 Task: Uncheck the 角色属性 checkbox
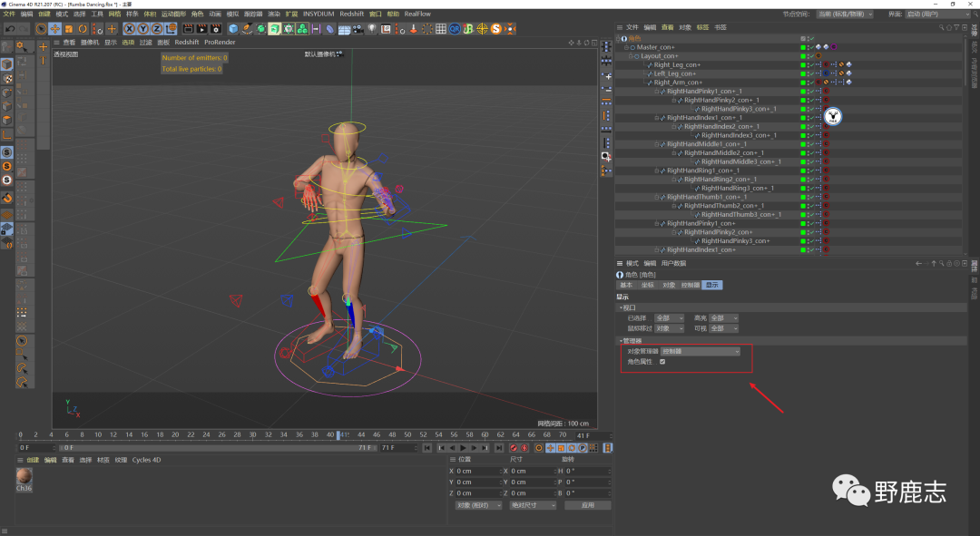pos(662,362)
